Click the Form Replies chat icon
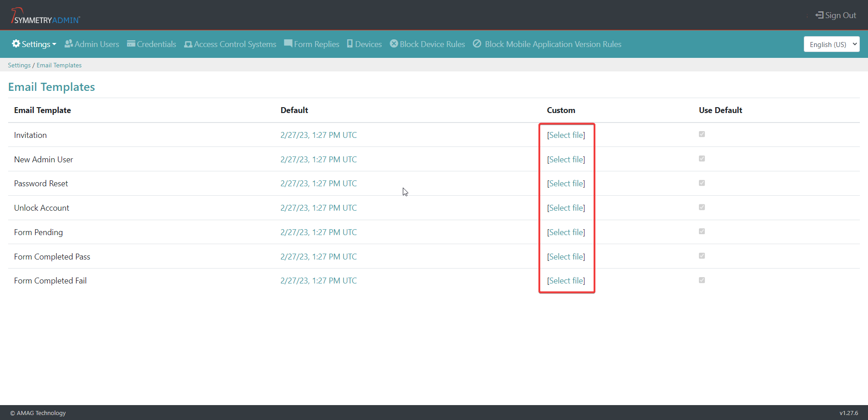Viewport: 868px width, 420px height. [x=288, y=44]
